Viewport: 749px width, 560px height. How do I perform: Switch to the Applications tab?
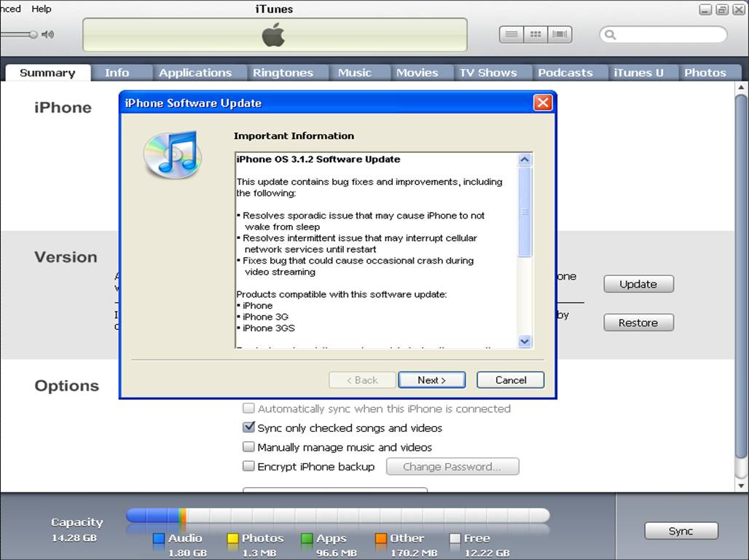pos(195,73)
